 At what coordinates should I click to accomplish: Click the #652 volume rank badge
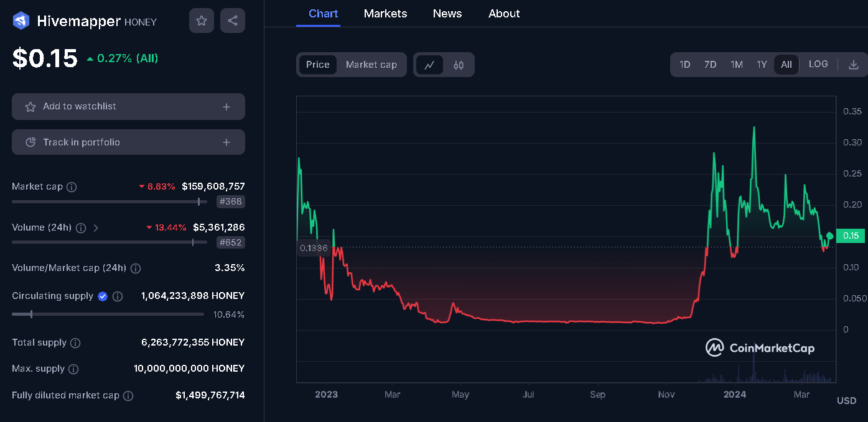[230, 242]
